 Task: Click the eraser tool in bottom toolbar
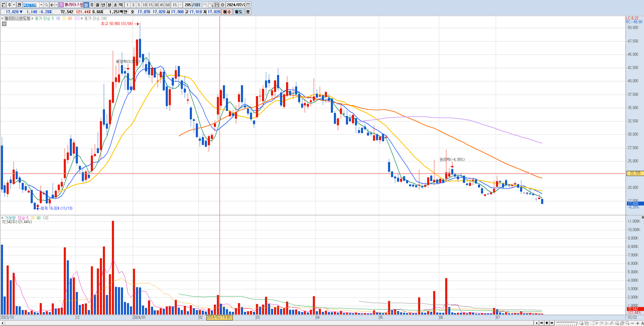[x=617, y=323]
